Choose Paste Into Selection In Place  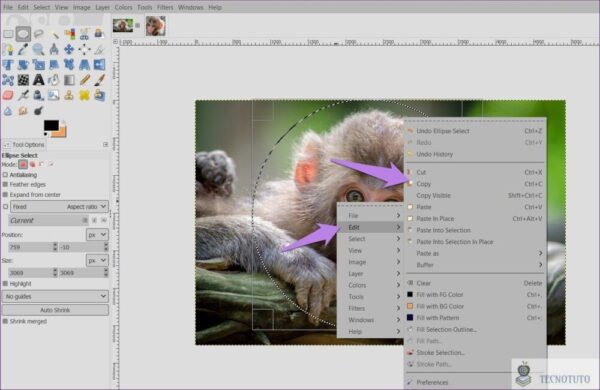pyautogui.click(x=475, y=242)
